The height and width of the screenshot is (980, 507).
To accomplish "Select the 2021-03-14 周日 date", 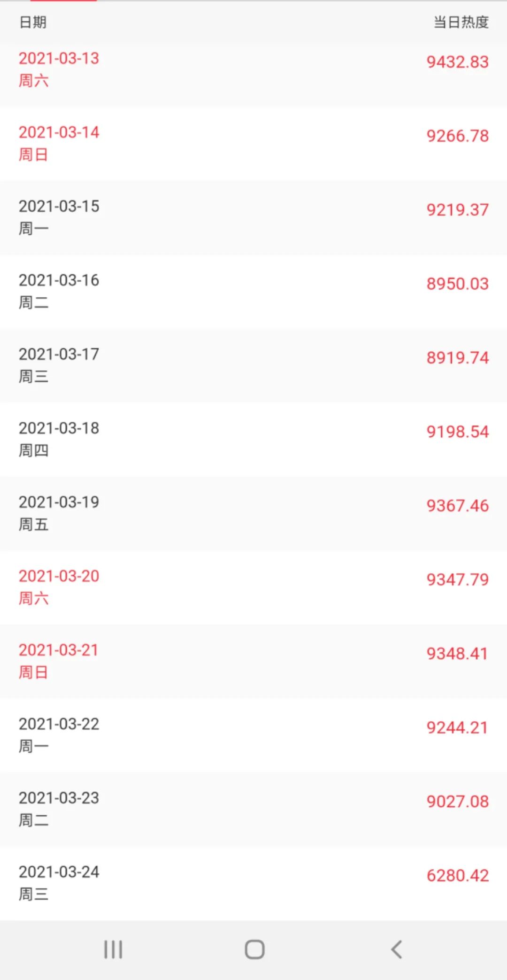I will coord(59,143).
